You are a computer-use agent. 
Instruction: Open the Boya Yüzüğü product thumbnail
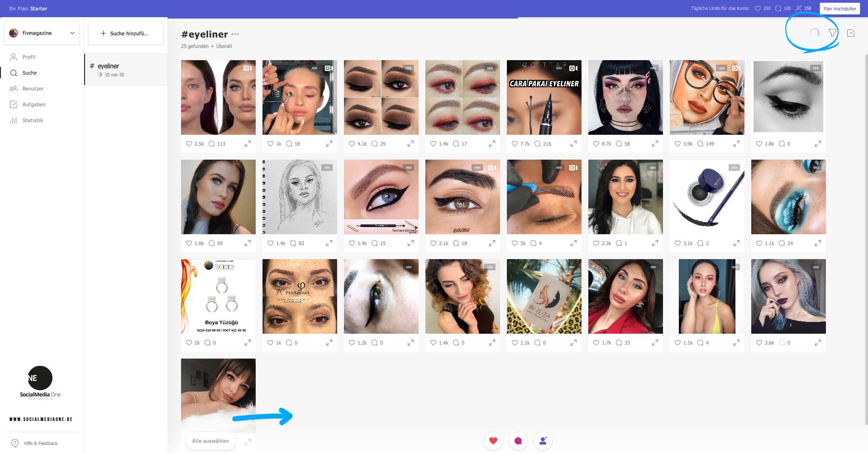click(218, 296)
